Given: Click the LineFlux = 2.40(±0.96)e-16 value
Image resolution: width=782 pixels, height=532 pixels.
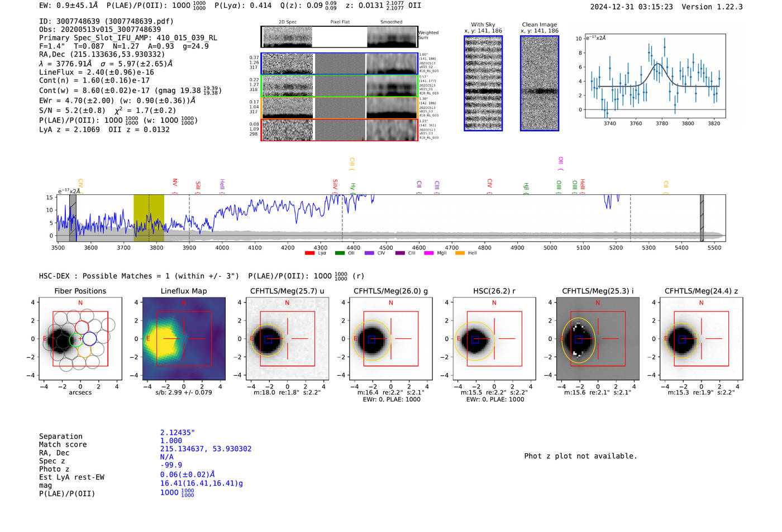Looking at the screenshot, I should pos(97,72).
